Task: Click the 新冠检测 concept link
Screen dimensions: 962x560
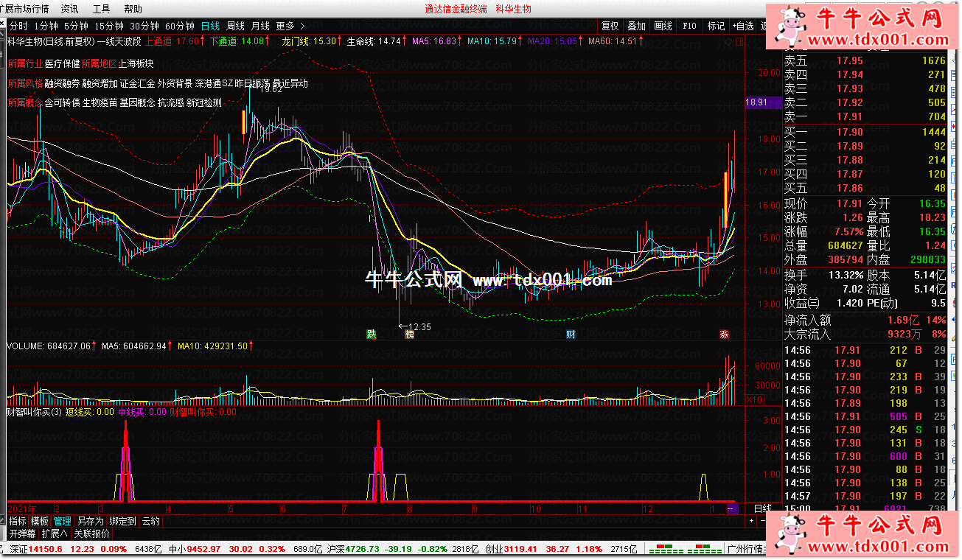Action: click(204, 103)
